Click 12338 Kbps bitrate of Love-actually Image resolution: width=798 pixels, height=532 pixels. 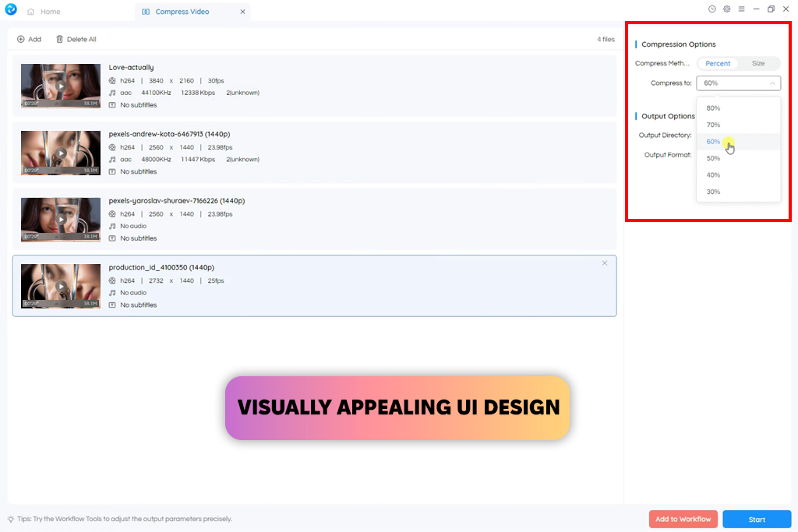pyautogui.click(x=198, y=93)
